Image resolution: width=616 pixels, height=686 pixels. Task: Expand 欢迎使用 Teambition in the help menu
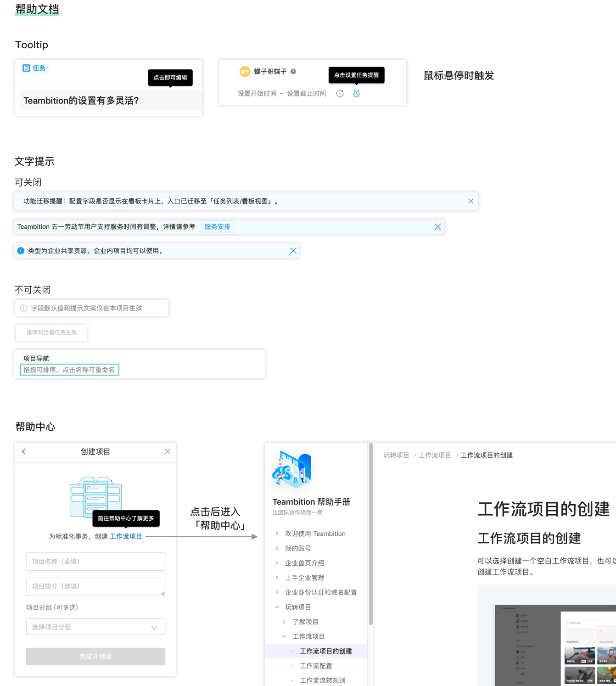point(277,534)
